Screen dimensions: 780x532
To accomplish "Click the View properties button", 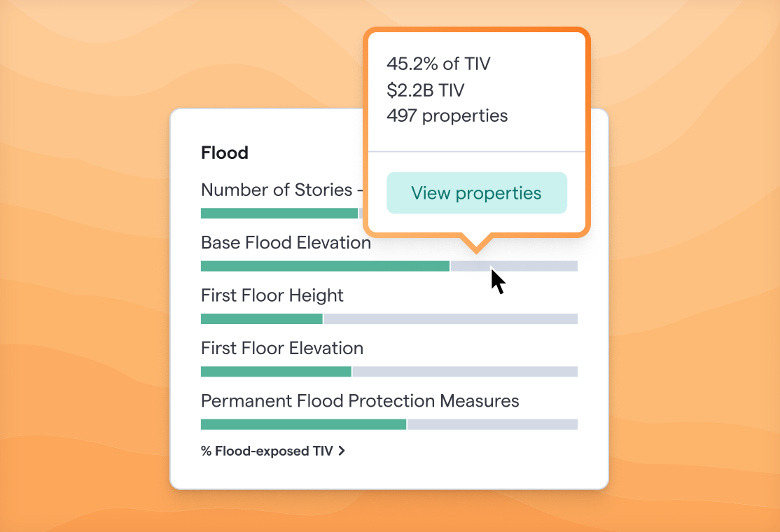I will pos(477,193).
